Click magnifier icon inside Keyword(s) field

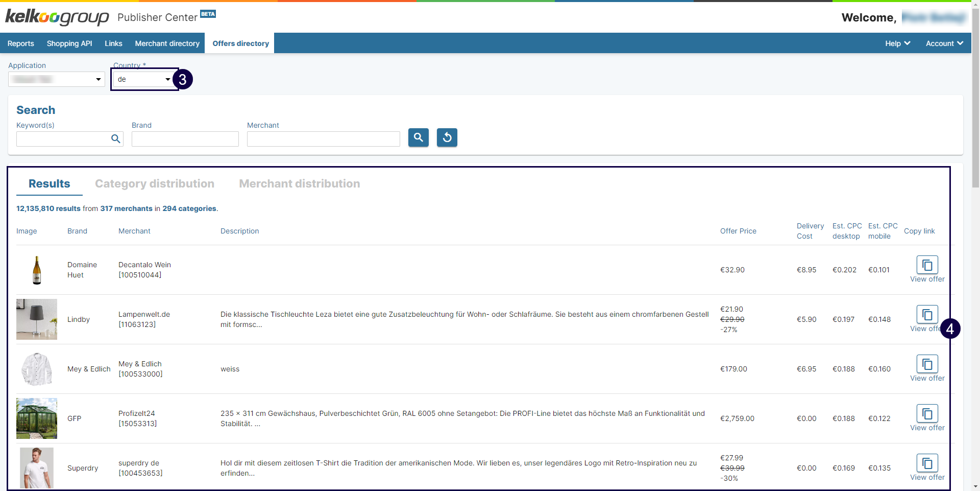[116, 139]
